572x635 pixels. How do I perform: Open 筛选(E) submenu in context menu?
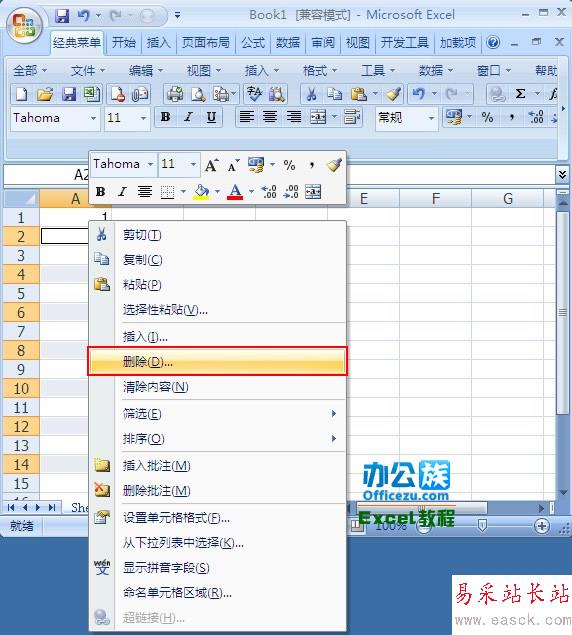click(217, 413)
